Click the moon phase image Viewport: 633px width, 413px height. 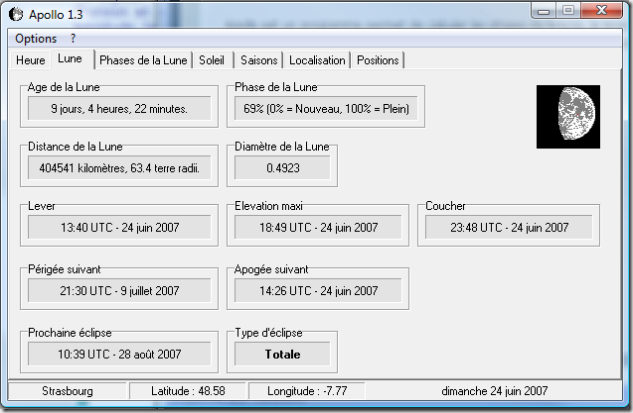pyautogui.click(x=568, y=117)
